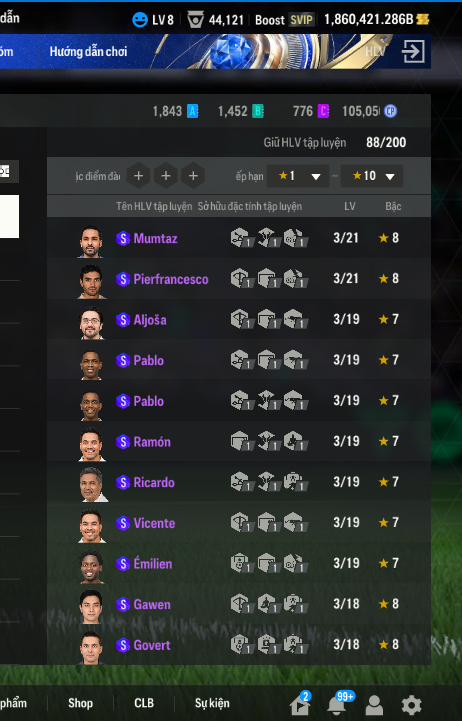Sort by the Bậc column header
This screenshot has width=462, height=721.
393,206
